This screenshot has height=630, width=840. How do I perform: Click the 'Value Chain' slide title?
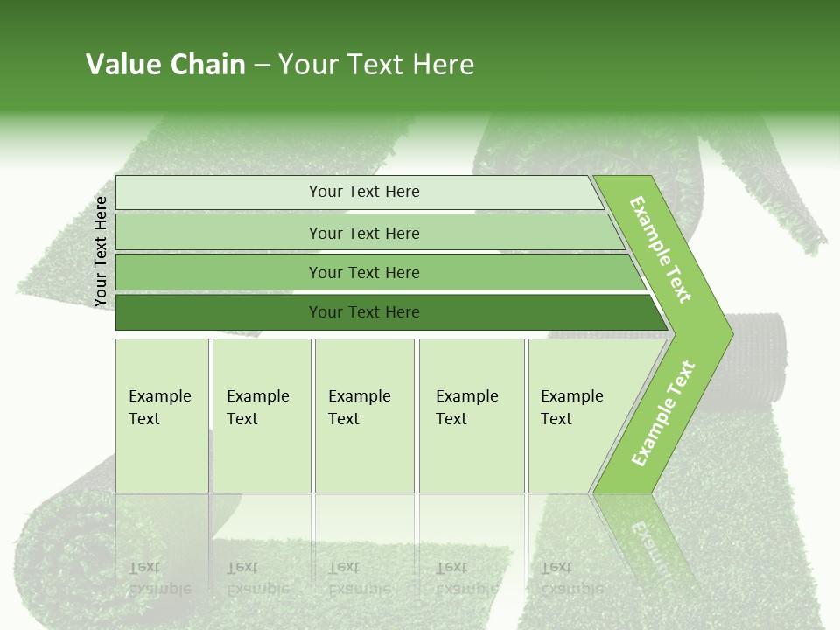tap(166, 65)
